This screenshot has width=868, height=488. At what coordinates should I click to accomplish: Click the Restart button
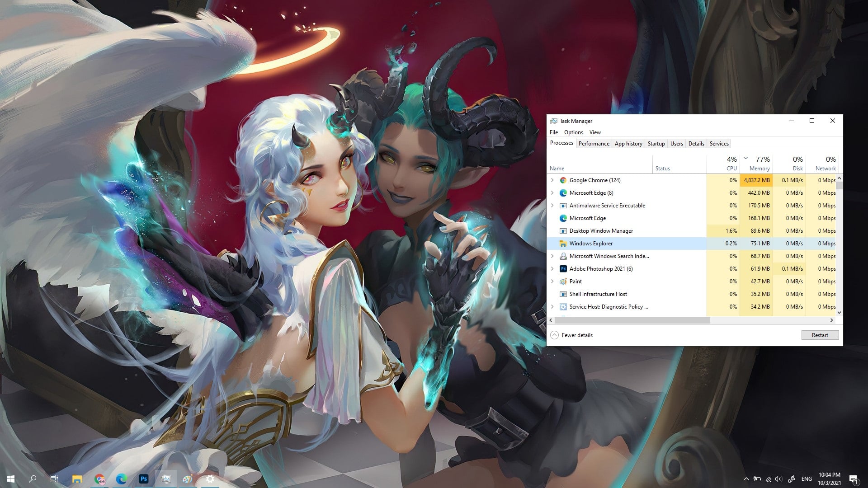click(820, 335)
